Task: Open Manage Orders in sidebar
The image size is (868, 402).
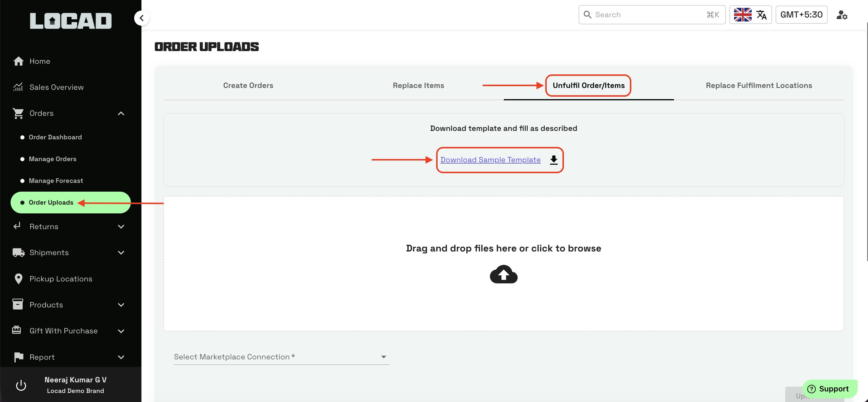Action: 53,159
